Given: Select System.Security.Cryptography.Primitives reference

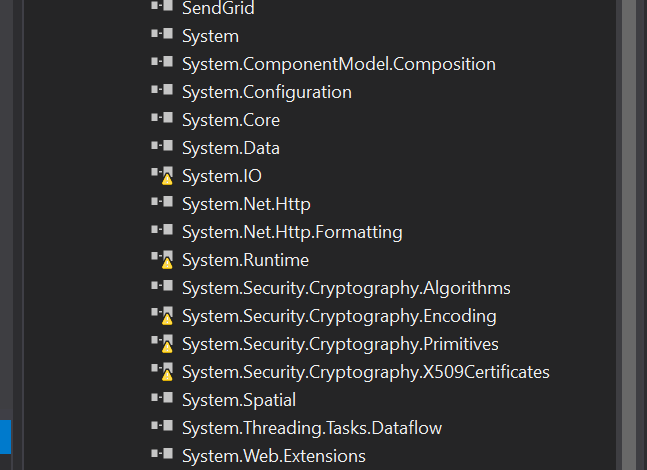Looking at the screenshot, I should (340, 345).
